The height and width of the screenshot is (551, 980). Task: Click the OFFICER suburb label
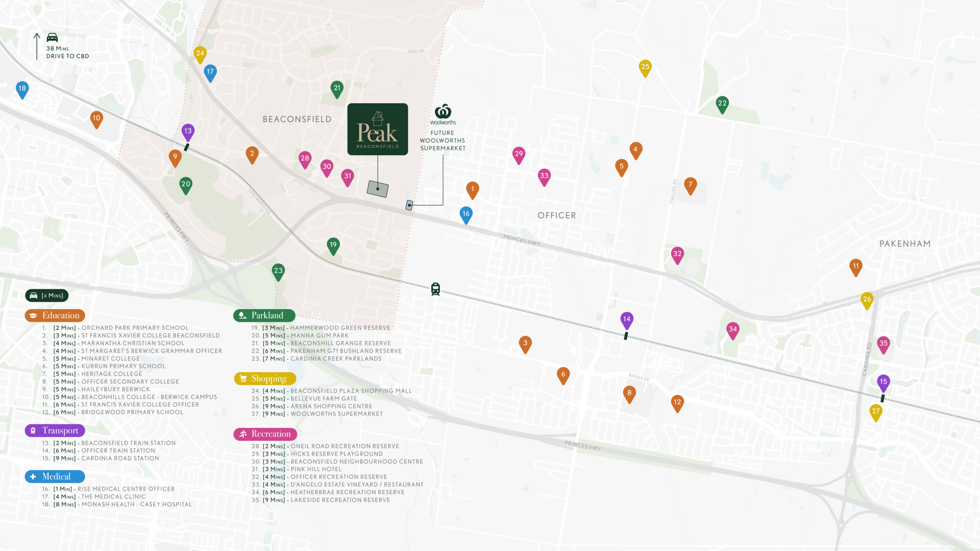coord(557,215)
